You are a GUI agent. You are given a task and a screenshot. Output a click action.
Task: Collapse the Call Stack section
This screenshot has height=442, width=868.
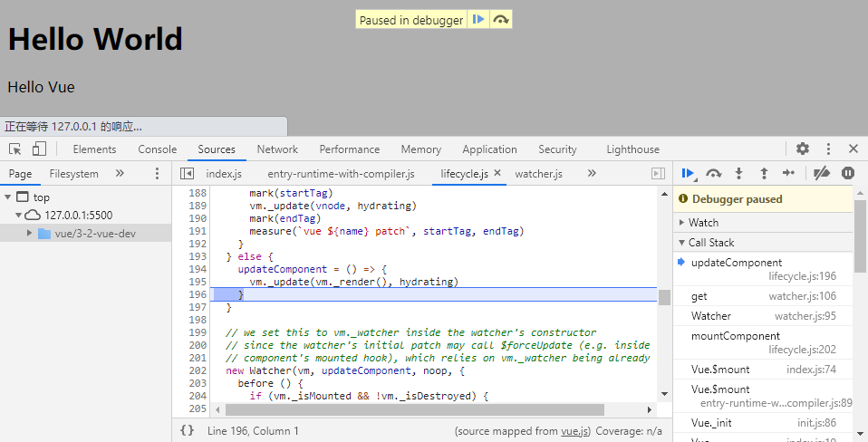pyautogui.click(x=763, y=243)
